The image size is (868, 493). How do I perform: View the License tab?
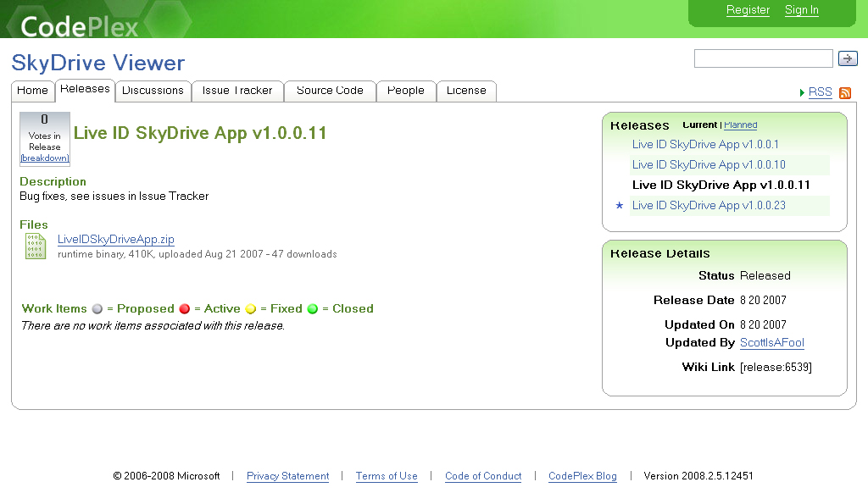click(x=466, y=91)
